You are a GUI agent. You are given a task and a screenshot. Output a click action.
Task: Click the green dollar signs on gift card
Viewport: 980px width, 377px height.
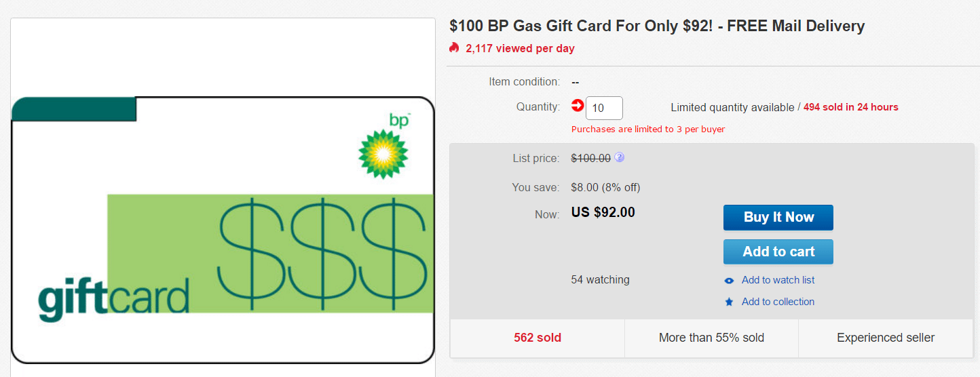322,253
